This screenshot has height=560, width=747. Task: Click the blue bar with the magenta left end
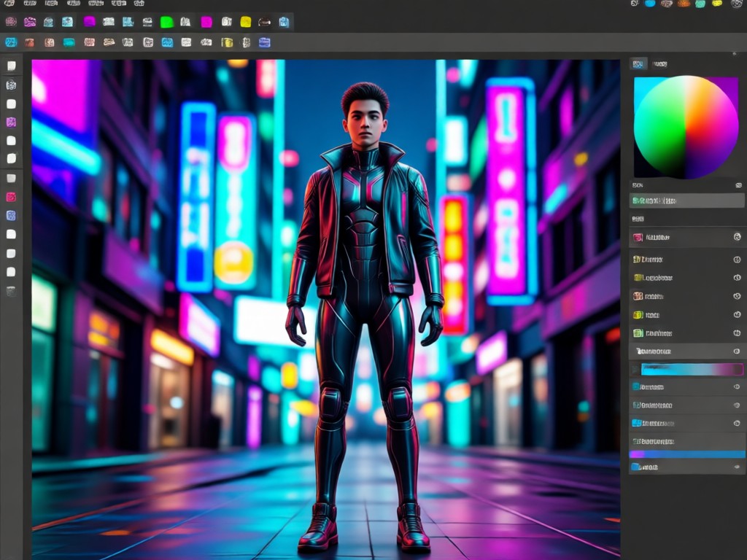(686, 454)
